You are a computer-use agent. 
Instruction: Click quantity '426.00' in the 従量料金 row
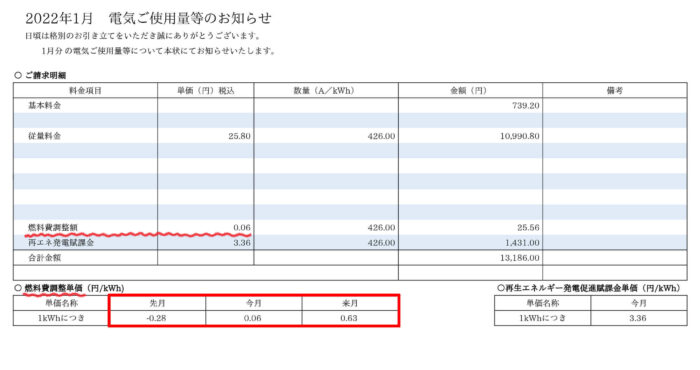381,136
